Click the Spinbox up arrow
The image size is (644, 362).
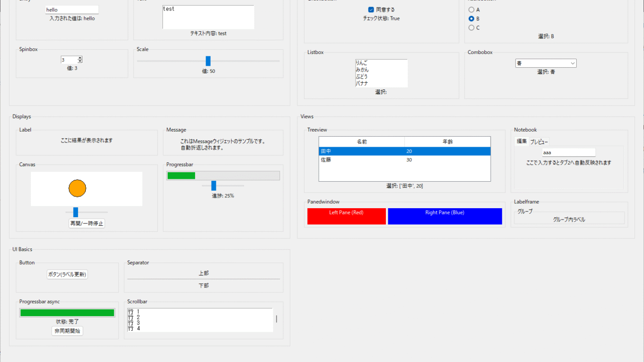pyautogui.click(x=80, y=58)
